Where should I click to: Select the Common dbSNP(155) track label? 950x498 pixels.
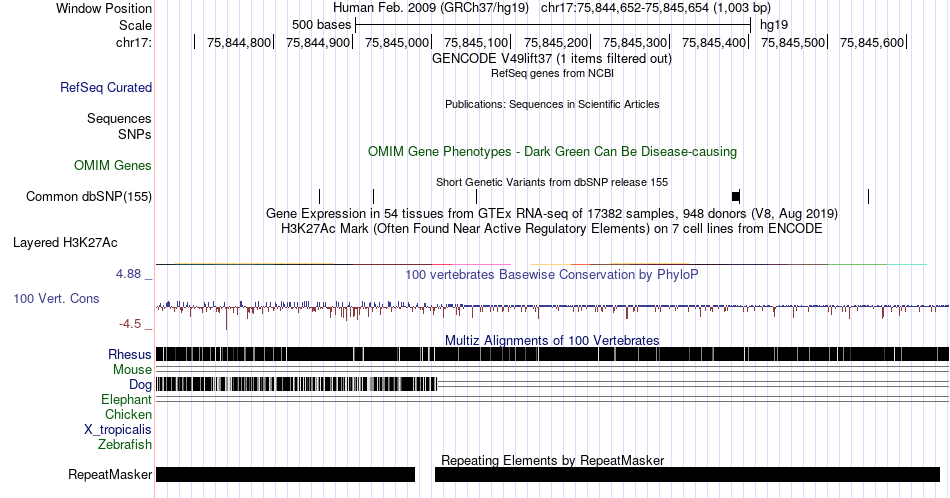(89, 196)
